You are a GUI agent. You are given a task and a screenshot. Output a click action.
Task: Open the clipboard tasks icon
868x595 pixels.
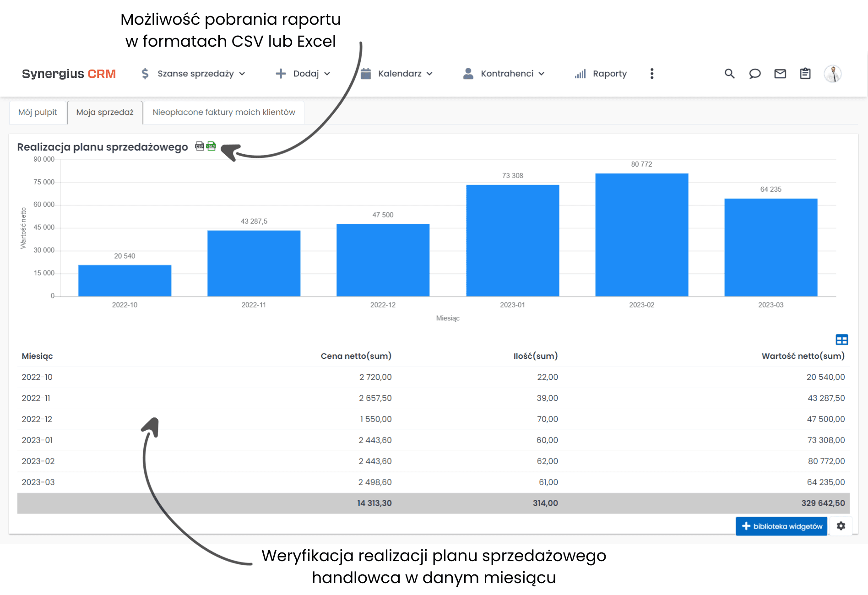click(805, 74)
